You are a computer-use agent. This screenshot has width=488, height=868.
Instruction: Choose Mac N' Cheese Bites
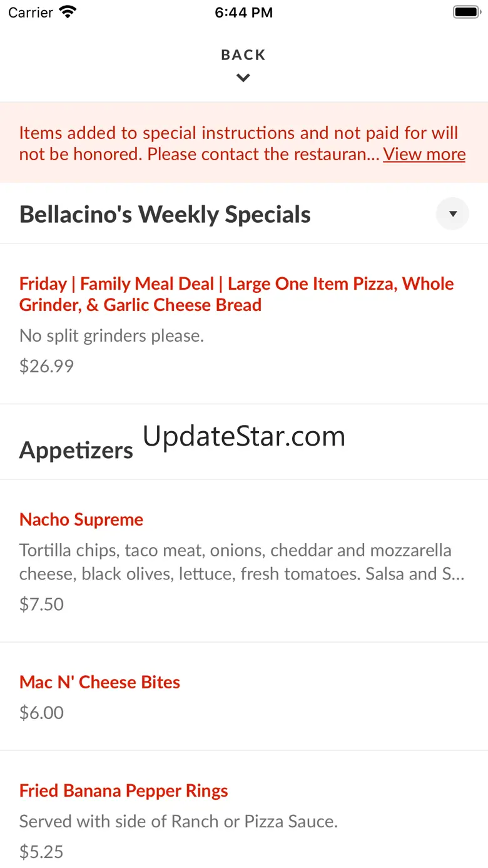coord(100,682)
